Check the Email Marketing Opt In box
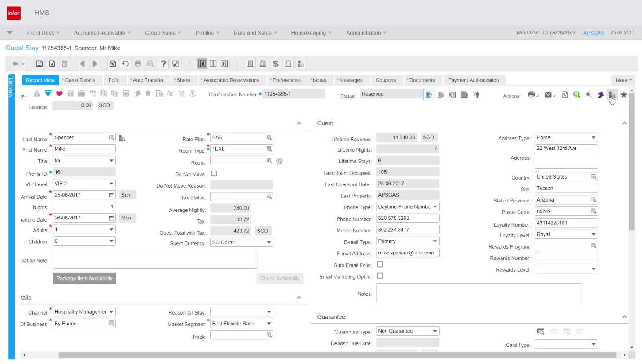Image resolution: width=642 pixels, height=364 pixels. pos(380,276)
